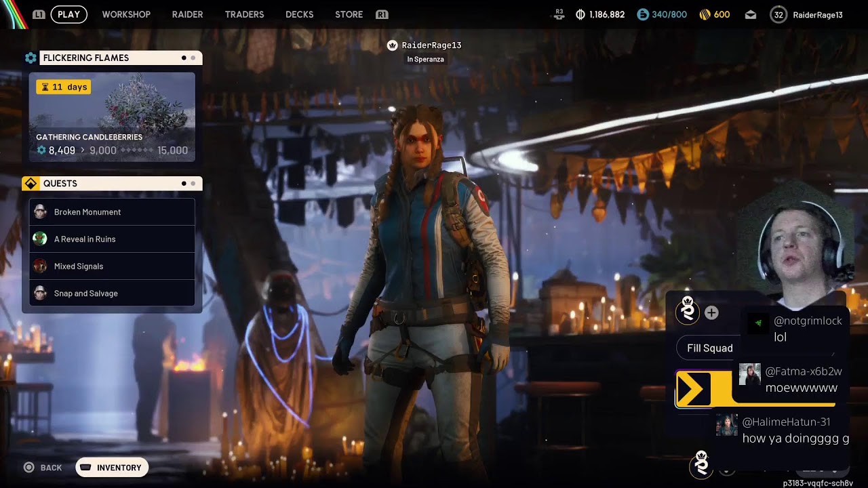Viewport: 868px width, 488px height.
Task: Open the Snap and Salvage quest
Action: tap(112, 293)
